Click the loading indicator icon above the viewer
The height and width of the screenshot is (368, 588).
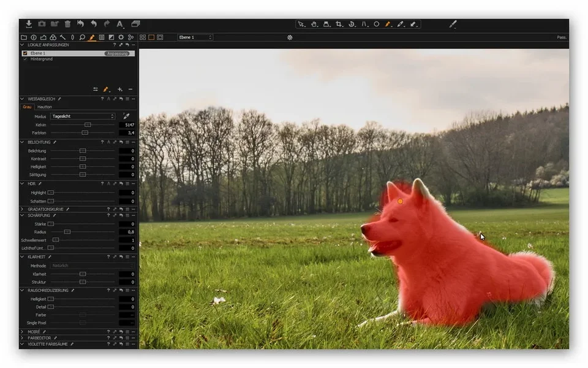290,37
